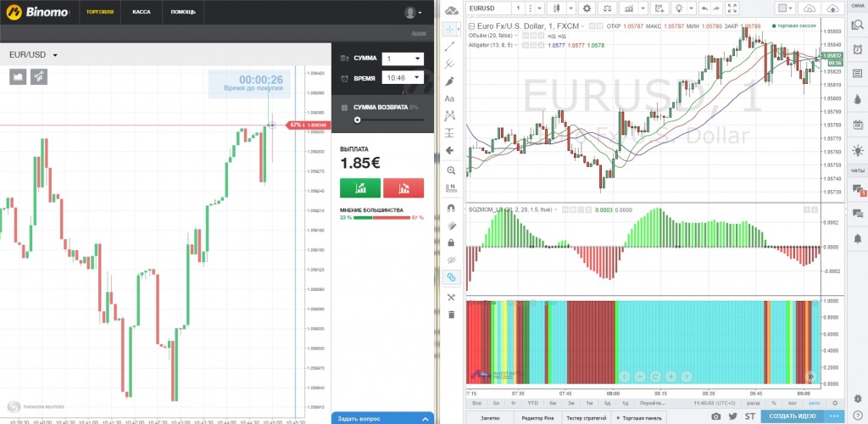Open the hotlists flame icon in right sidebar
868x424 pixels.
858,98
